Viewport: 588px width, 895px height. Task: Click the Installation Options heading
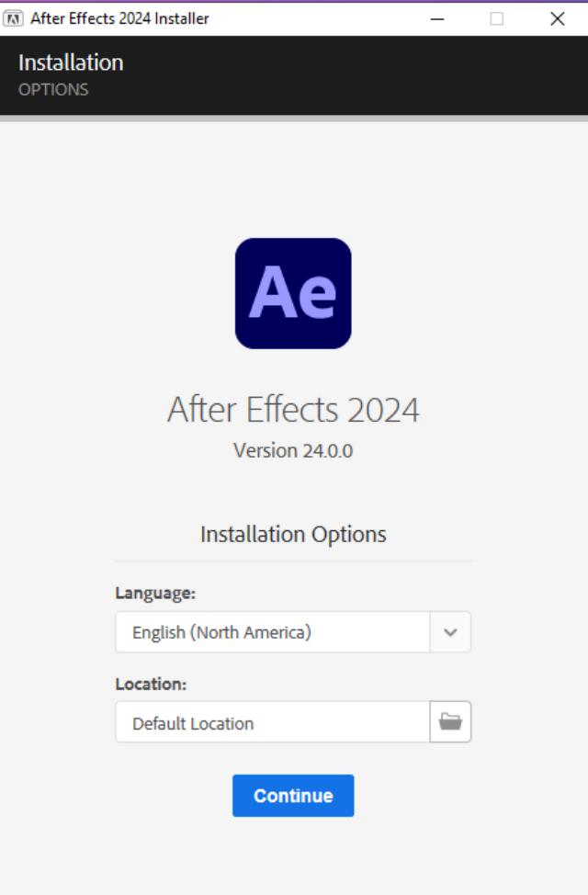coord(293,534)
